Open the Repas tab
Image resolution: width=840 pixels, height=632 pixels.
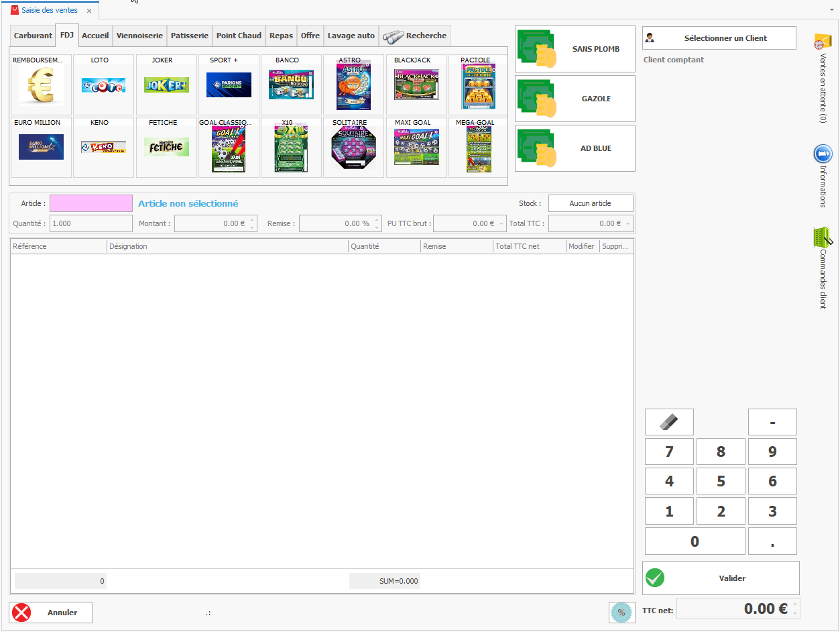[x=282, y=36]
